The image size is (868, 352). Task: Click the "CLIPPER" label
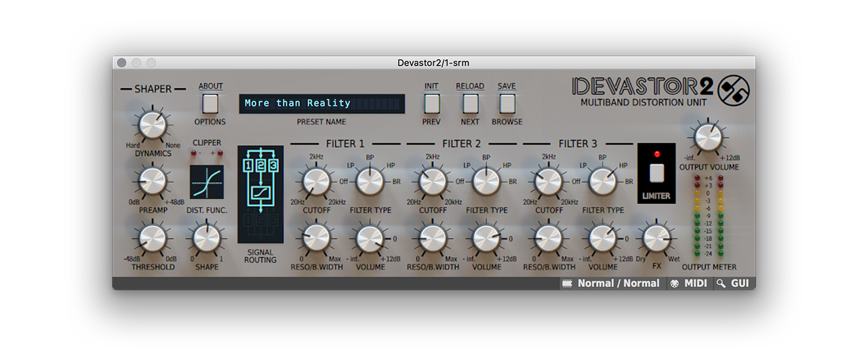tap(207, 142)
